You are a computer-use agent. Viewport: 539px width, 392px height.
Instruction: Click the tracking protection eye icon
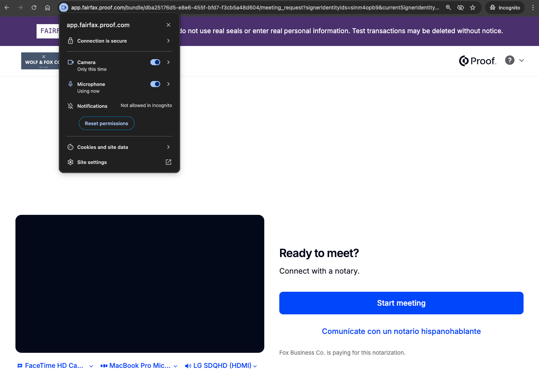point(461,8)
